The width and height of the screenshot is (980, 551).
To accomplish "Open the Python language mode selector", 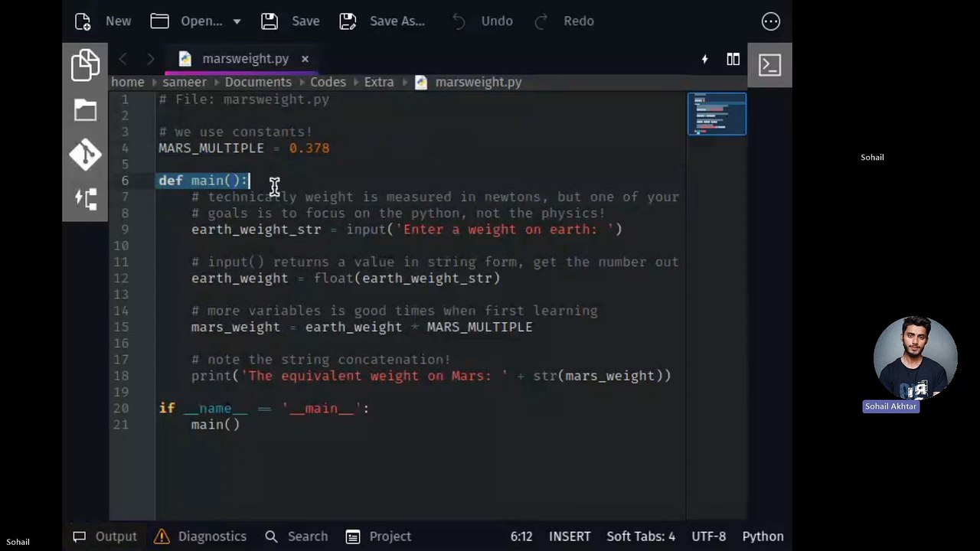I will pos(763,536).
